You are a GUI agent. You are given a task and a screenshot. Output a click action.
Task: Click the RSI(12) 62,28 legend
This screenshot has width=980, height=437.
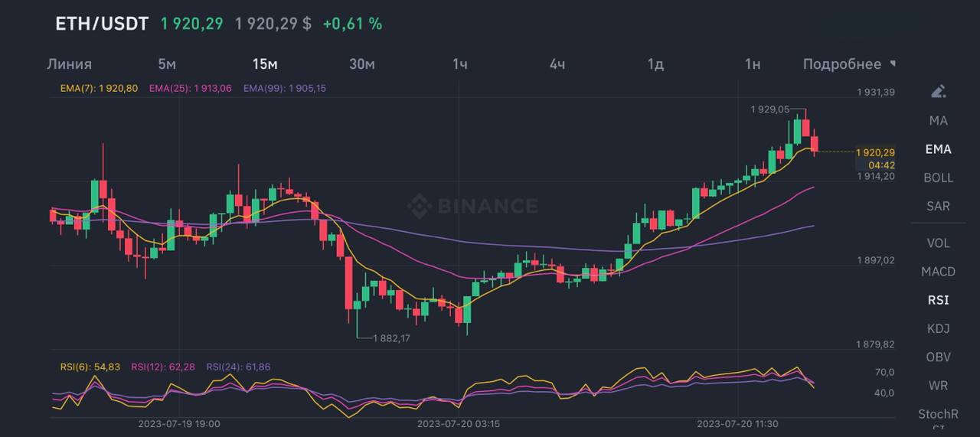[x=163, y=367]
